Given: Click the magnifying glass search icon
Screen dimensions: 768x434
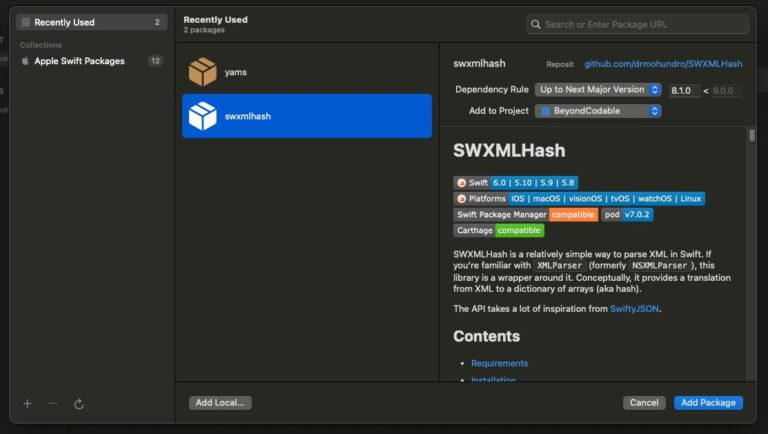Looking at the screenshot, I should pos(535,24).
